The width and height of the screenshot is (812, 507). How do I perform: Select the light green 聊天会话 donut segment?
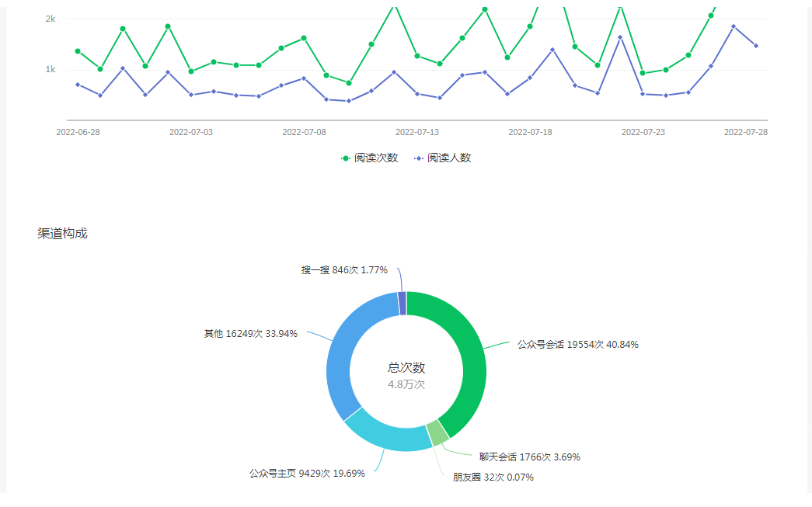pyautogui.click(x=437, y=432)
